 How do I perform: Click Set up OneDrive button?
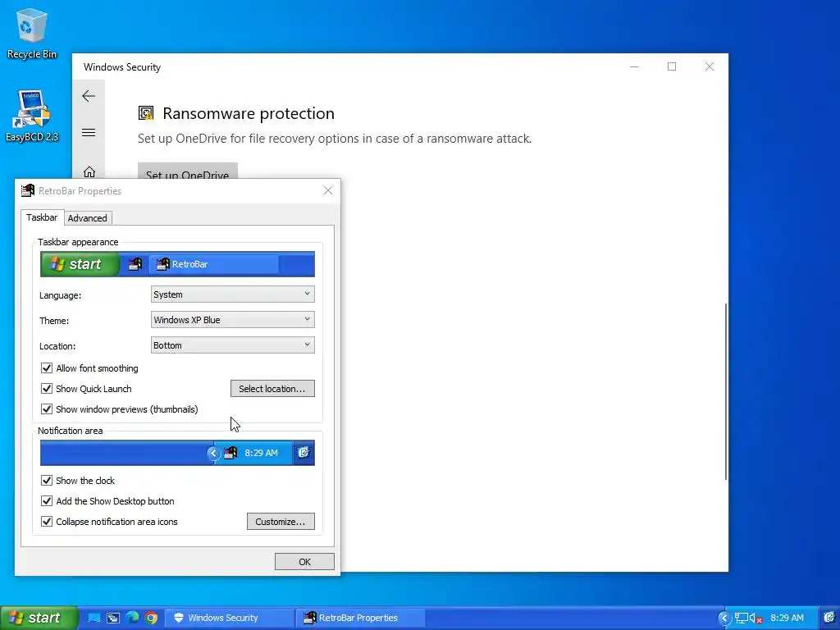click(x=188, y=171)
